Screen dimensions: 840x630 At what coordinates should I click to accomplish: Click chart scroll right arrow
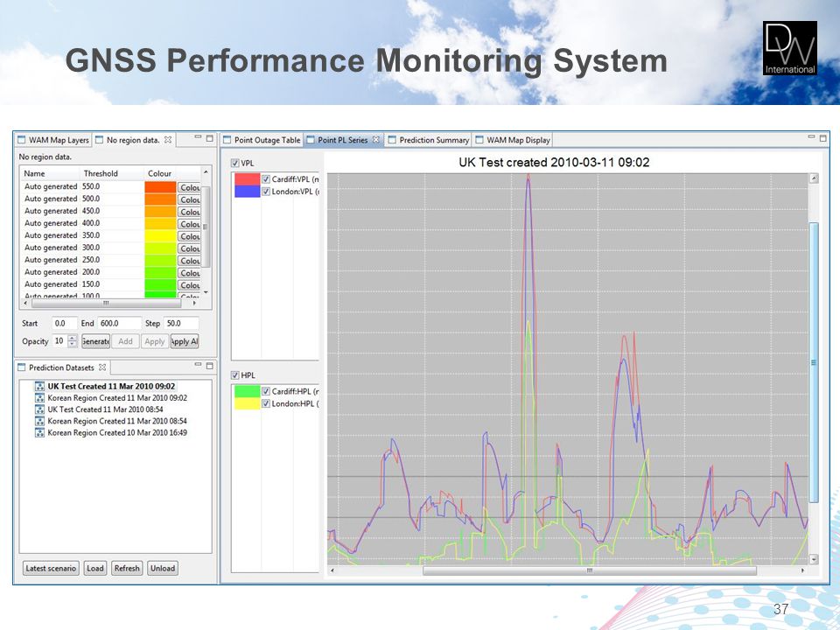pyautogui.click(x=802, y=570)
